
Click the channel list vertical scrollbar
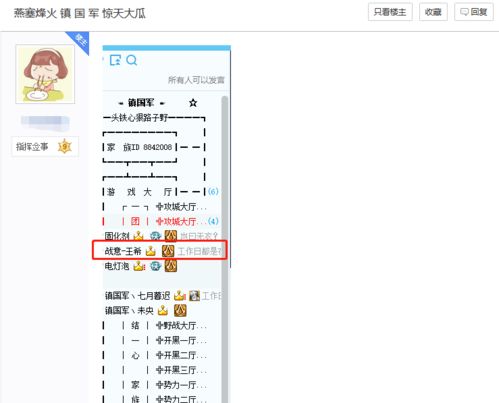[225, 249]
